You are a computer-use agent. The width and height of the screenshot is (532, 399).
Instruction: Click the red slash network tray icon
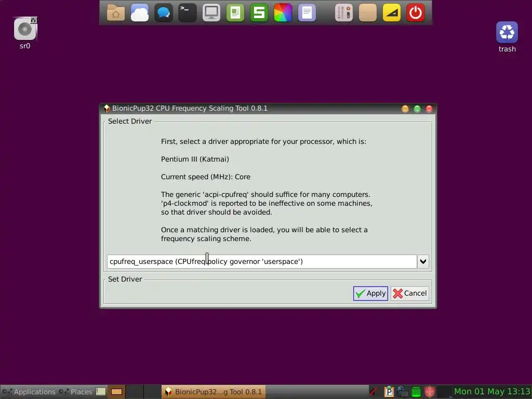click(374, 392)
